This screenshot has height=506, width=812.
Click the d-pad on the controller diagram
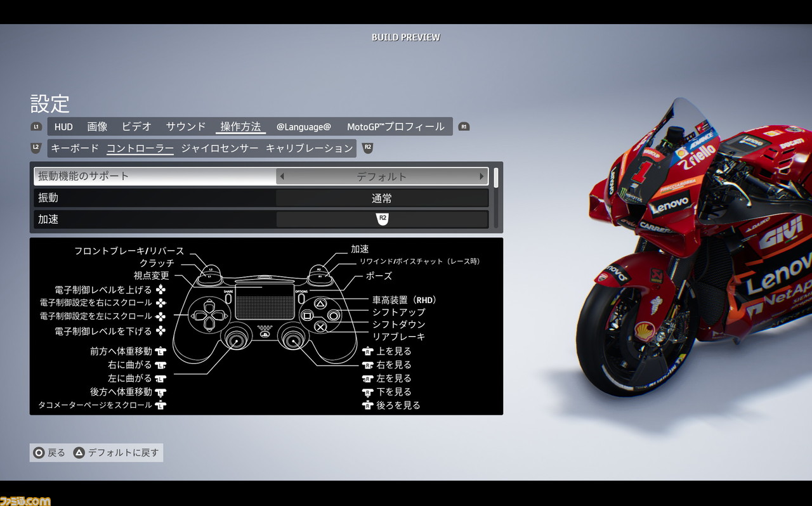[x=209, y=316]
